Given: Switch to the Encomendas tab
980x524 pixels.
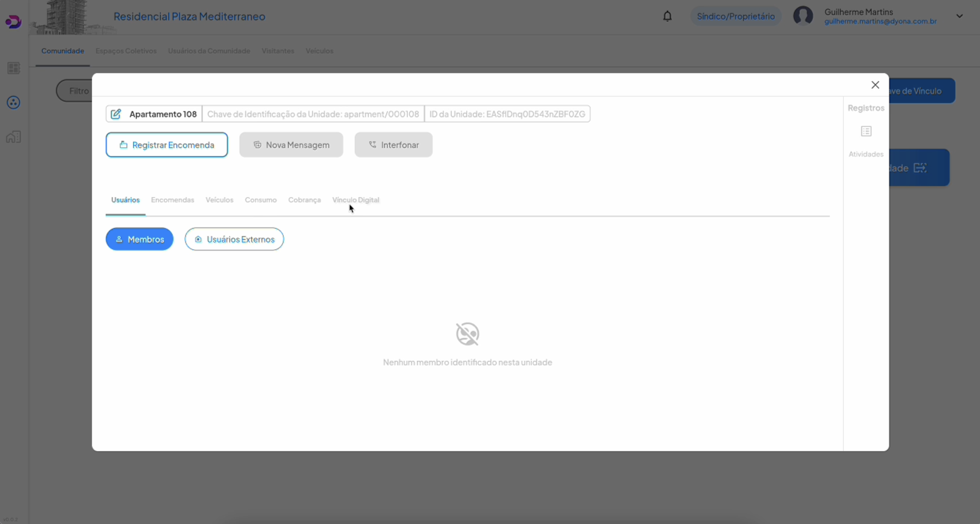Looking at the screenshot, I should tap(172, 200).
